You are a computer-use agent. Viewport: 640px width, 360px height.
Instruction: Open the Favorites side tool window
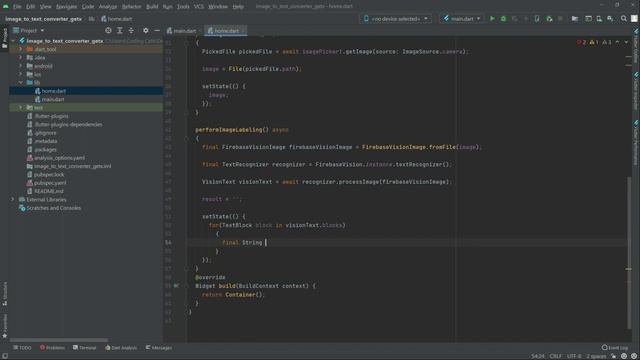click(x=4, y=326)
